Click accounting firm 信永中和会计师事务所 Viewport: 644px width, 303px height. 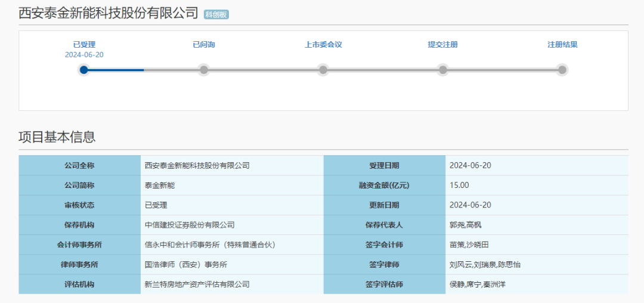point(210,245)
